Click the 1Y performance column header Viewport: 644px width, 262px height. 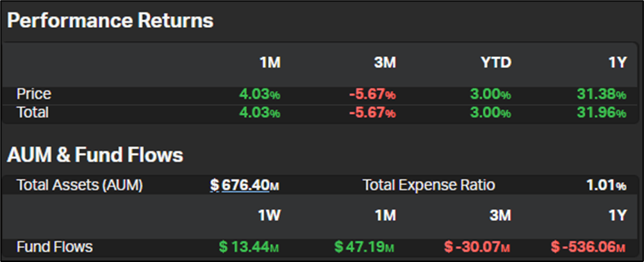point(618,63)
